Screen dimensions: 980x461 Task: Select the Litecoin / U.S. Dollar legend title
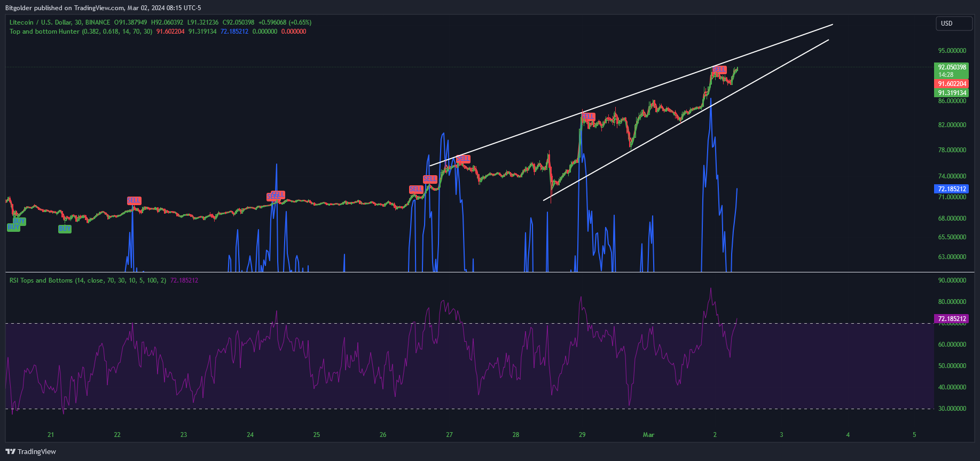coord(60,22)
